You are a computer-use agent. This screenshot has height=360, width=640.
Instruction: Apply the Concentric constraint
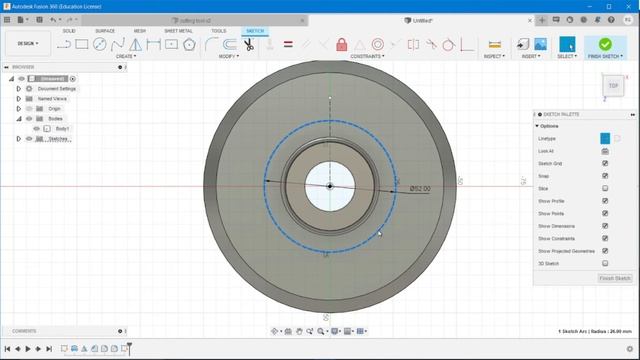coord(378,44)
